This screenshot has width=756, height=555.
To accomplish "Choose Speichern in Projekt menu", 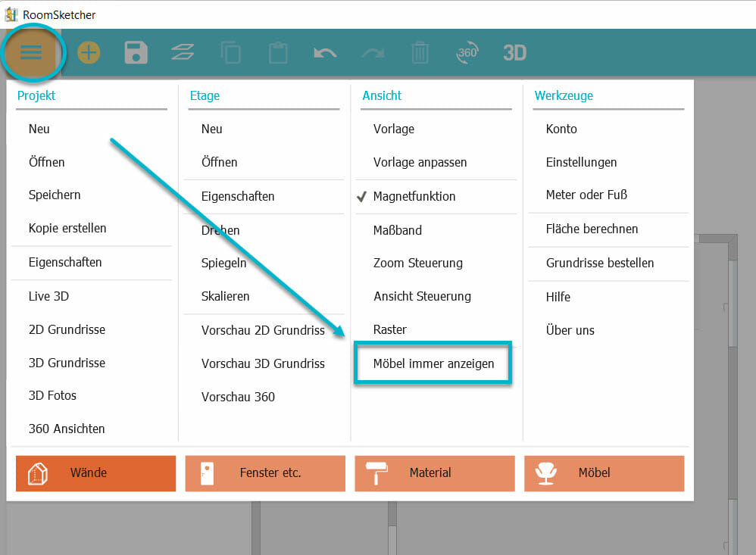I will click(55, 195).
